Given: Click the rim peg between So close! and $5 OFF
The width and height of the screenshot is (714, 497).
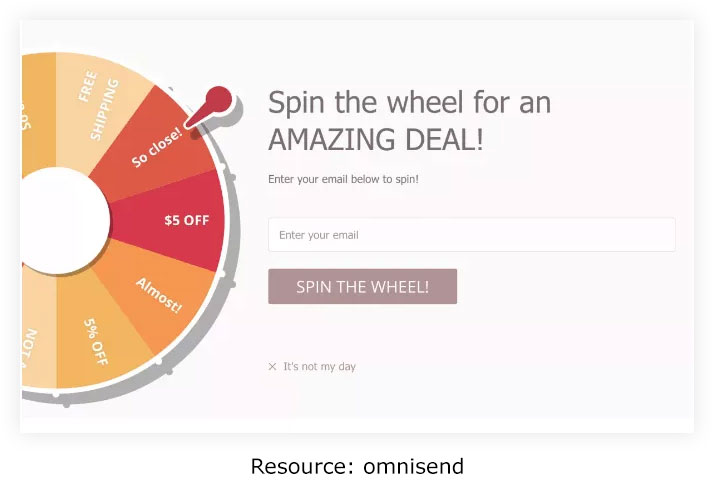Looking at the screenshot, I should point(232,178).
